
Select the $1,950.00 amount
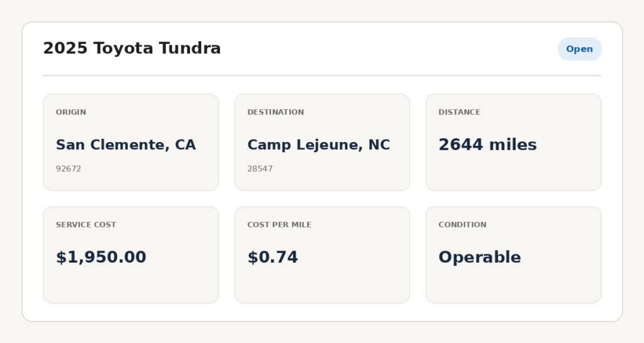101,258
